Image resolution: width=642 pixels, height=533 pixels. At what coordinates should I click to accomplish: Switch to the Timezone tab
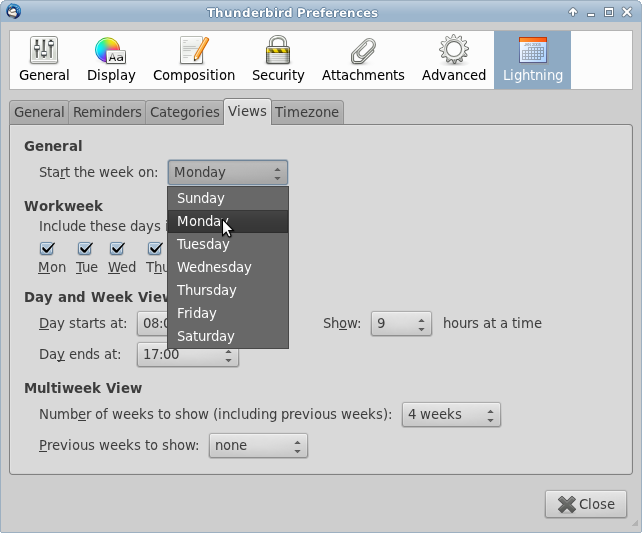click(307, 112)
